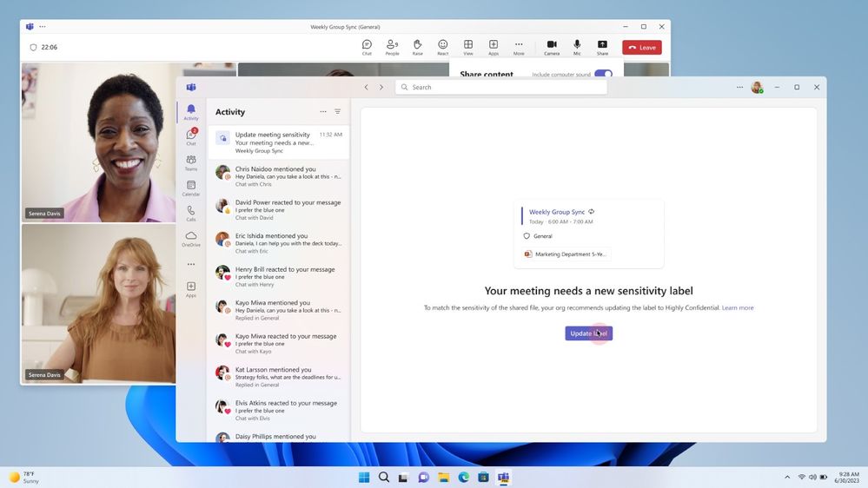Screen dimensions: 868x488
Task: Open Apps store in Teams sidebar
Action: click(x=191, y=289)
